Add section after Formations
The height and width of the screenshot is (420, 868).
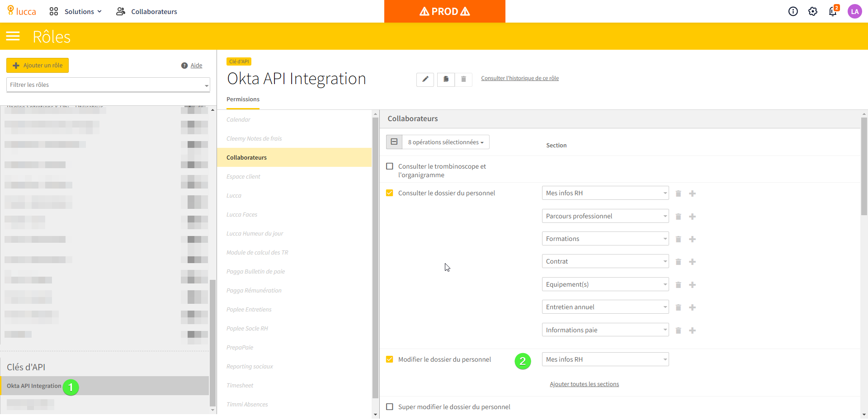pos(692,239)
